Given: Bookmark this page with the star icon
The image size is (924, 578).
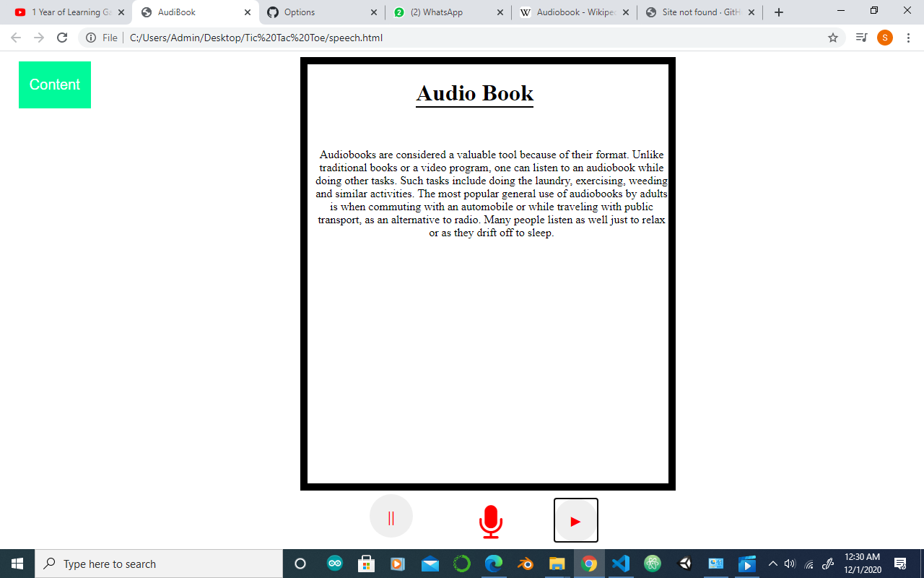Looking at the screenshot, I should [833, 38].
